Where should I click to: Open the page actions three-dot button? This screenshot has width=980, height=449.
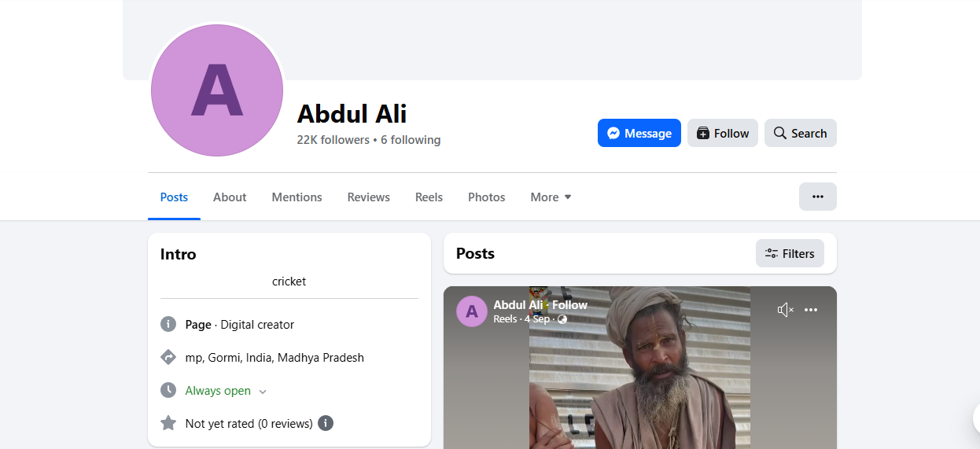(x=818, y=197)
